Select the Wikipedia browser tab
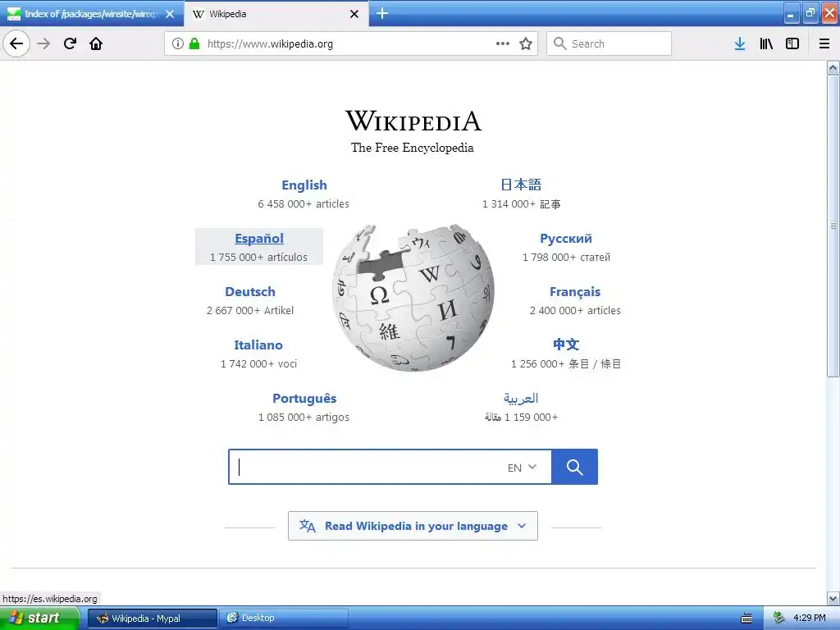The width and height of the screenshot is (840, 630). (276, 14)
